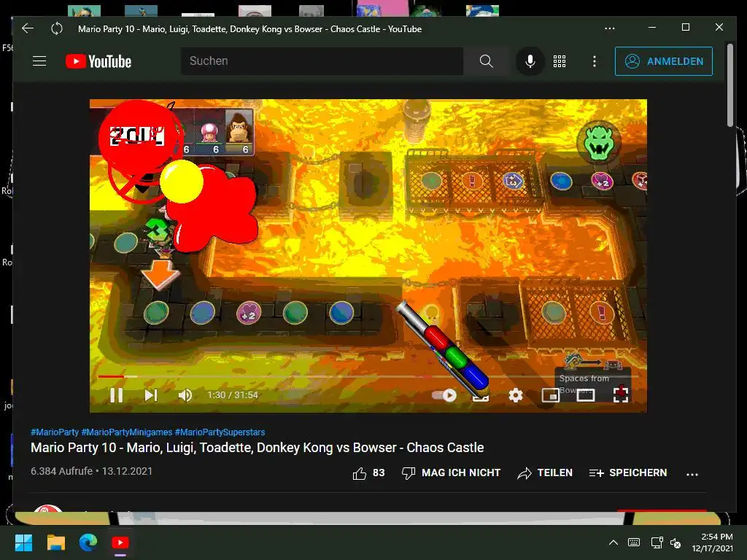The width and height of the screenshot is (747, 560).
Task: Submit search with the magnifier button
Action: 486,61
